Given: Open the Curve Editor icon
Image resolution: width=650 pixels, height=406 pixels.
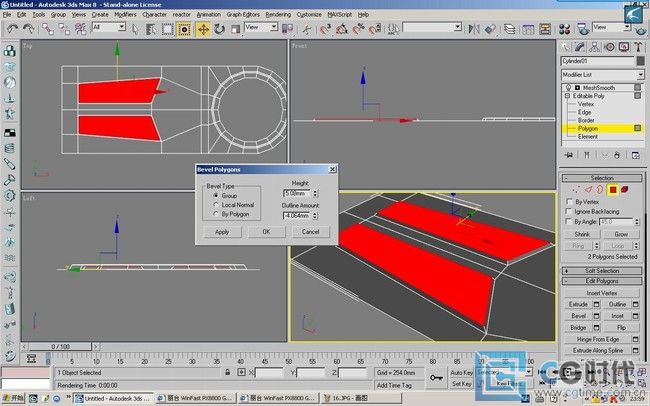Looking at the screenshot, I should (528, 29).
